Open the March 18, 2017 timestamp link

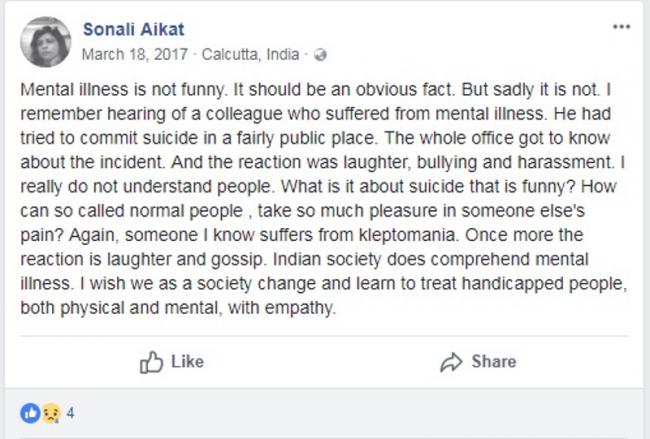coord(130,54)
